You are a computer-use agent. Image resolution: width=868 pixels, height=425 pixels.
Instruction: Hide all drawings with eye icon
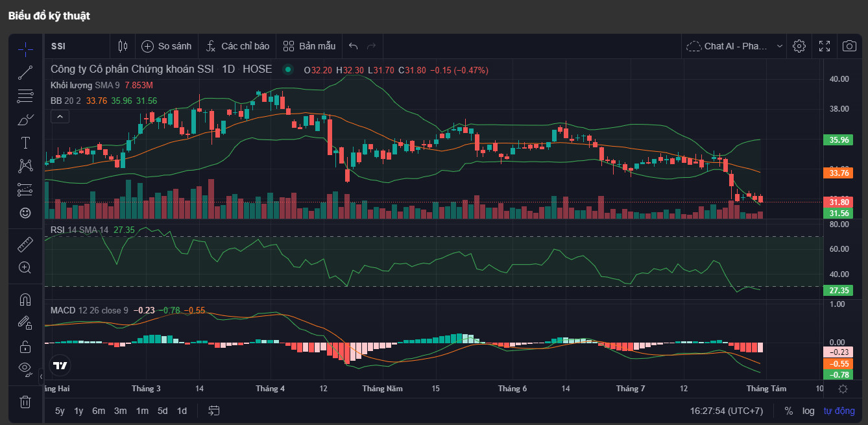[25, 369]
